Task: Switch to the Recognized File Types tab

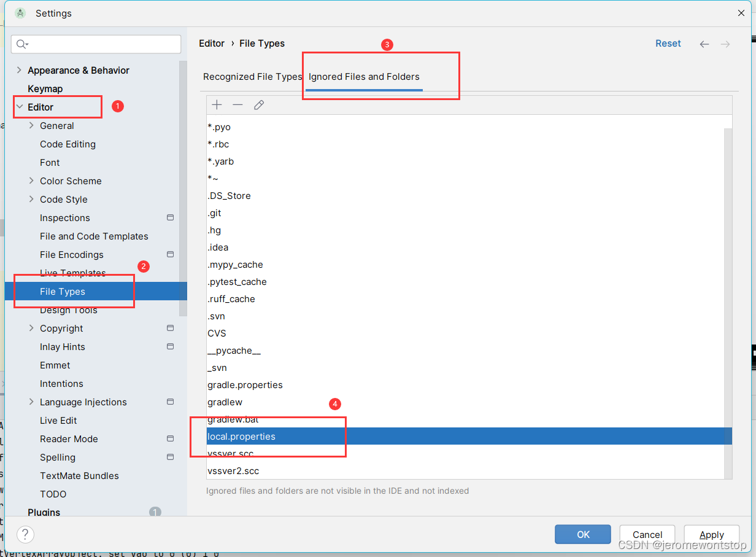Action: coord(252,76)
